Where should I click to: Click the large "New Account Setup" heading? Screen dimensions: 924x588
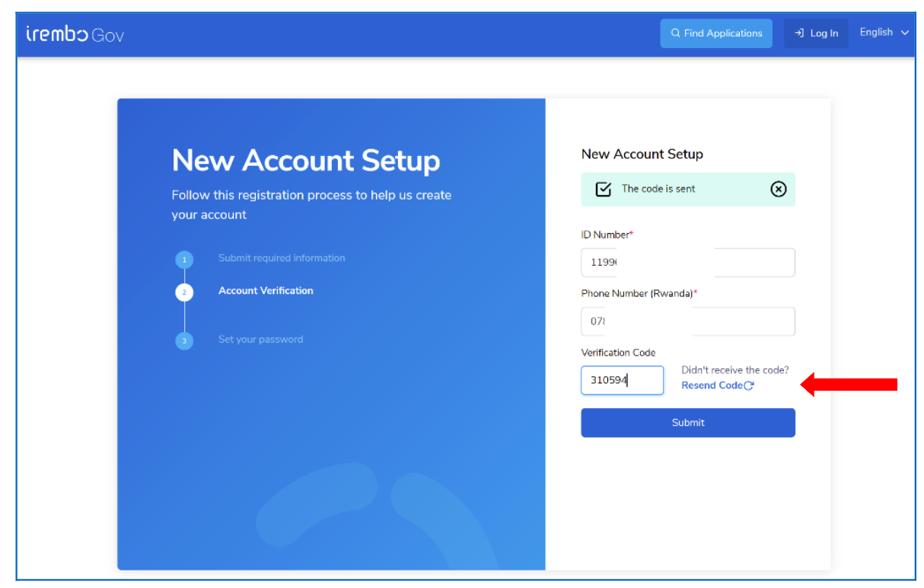point(306,161)
